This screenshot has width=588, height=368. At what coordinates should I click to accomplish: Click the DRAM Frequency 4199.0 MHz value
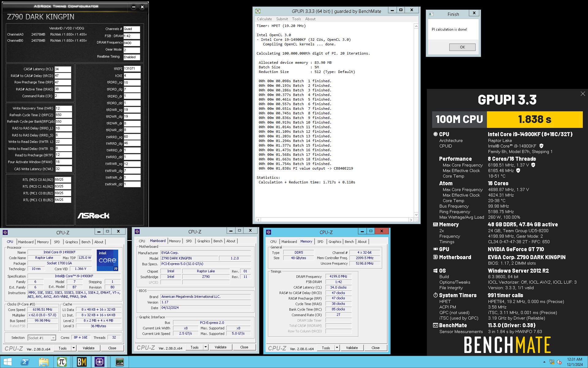pyautogui.click(x=338, y=277)
